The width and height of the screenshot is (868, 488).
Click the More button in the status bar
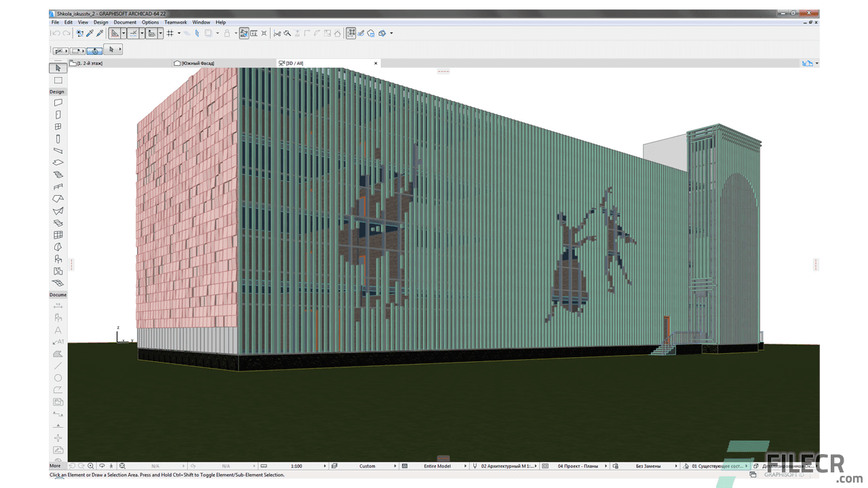[54, 466]
